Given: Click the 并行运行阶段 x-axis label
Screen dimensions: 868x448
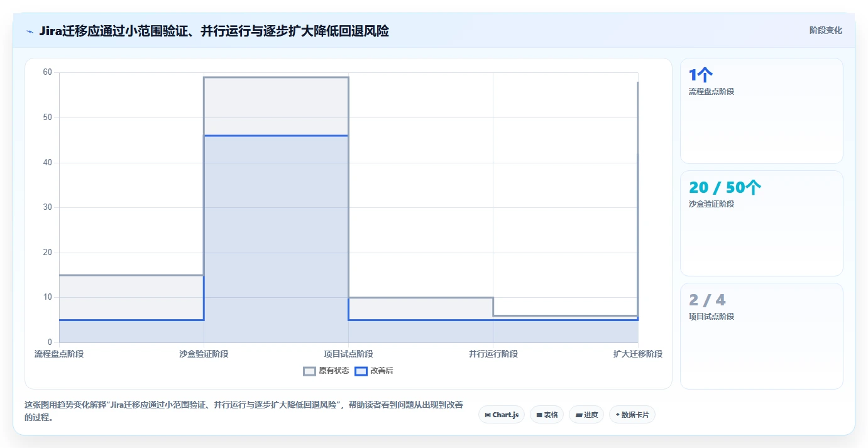Looking at the screenshot, I should tap(493, 354).
